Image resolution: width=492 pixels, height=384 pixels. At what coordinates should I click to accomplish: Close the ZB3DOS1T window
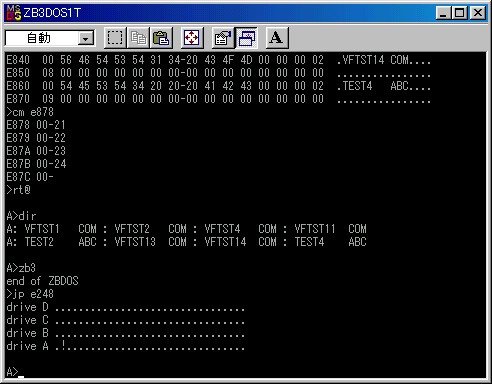[x=478, y=13]
